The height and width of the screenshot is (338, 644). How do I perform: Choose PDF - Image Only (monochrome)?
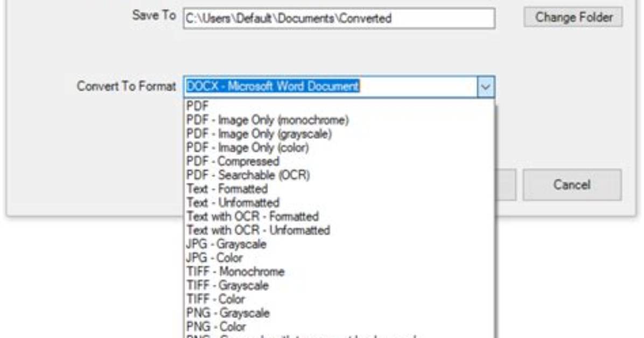tap(339, 120)
